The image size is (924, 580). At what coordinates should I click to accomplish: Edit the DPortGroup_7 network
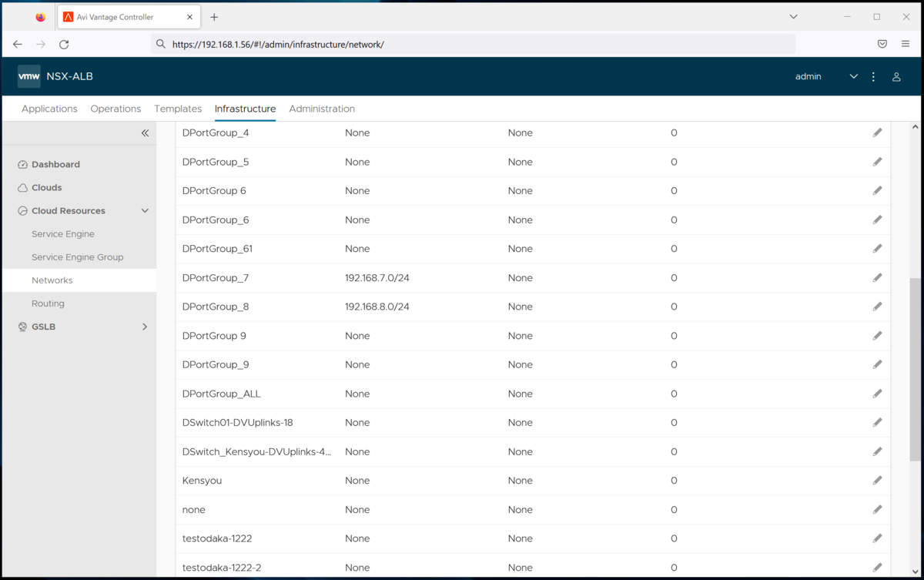click(x=877, y=277)
